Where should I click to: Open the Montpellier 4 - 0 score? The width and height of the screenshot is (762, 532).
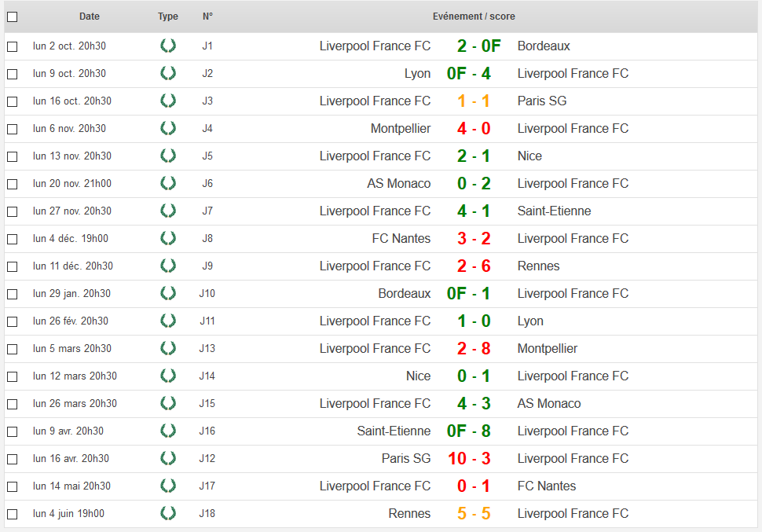[x=474, y=128]
